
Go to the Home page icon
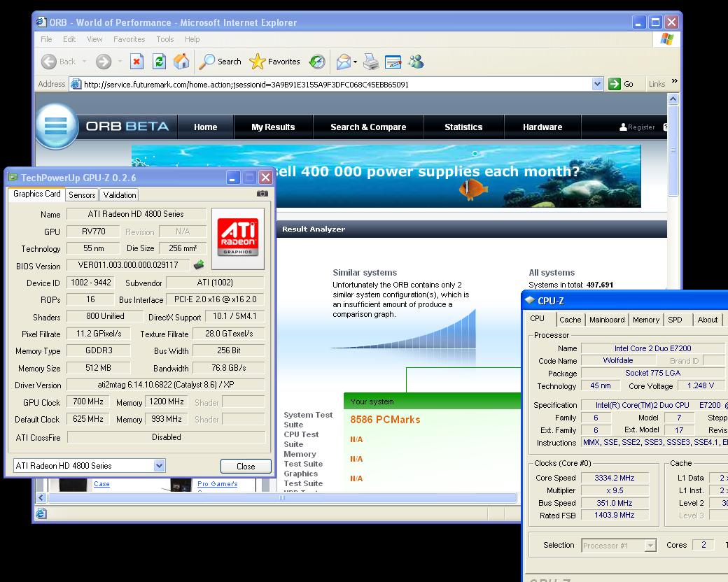pos(181,62)
